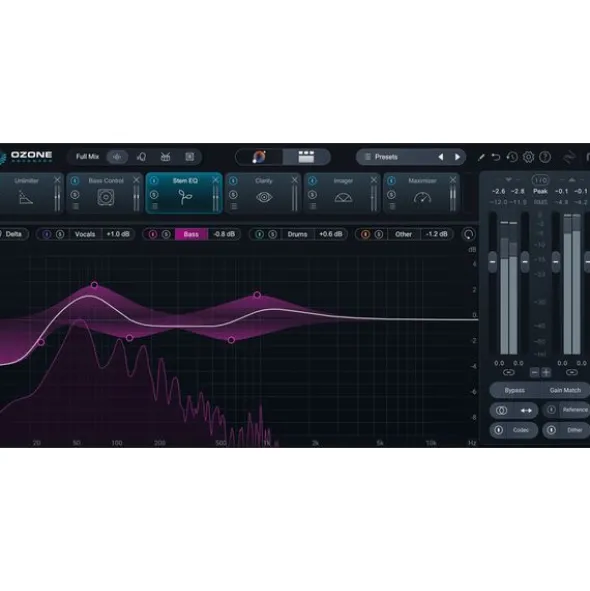The width and height of the screenshot is (590, 591).
Task: Toggle the Codec preview power
Action: coord(498,430)
